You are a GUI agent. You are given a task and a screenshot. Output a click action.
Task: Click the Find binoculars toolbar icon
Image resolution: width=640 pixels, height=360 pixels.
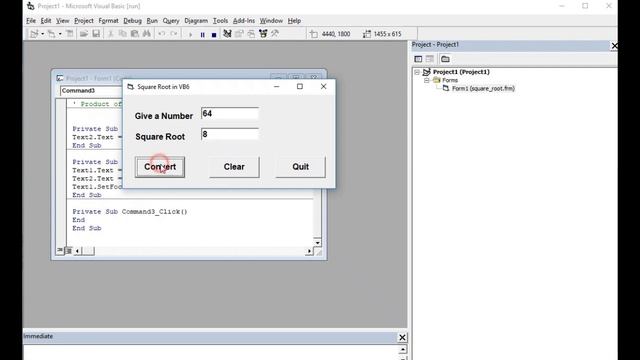pos(147,34)
